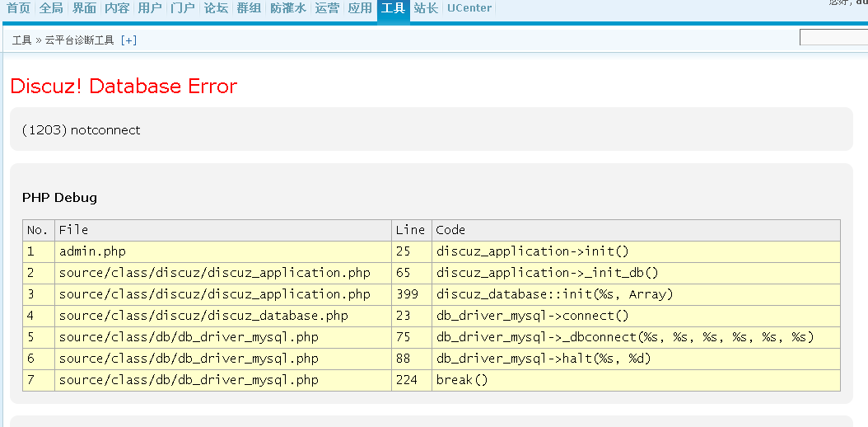868x427 pixels.
Task: Open the 界面 menu tab
Action: tap(84, 8)
